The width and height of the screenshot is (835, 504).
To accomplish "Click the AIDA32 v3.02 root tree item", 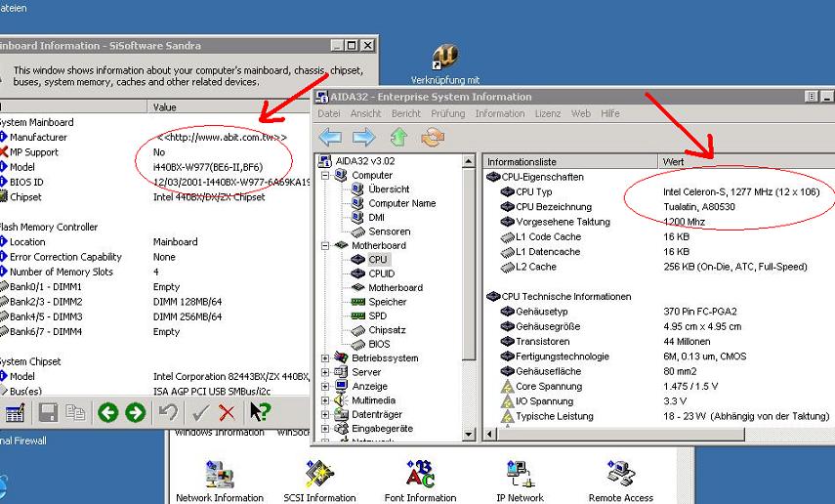I will click(x=365, y=161).
